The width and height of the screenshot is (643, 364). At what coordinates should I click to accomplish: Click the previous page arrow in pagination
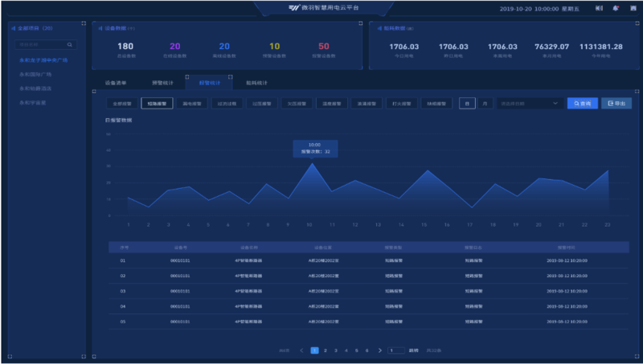(x=301, y=350)
